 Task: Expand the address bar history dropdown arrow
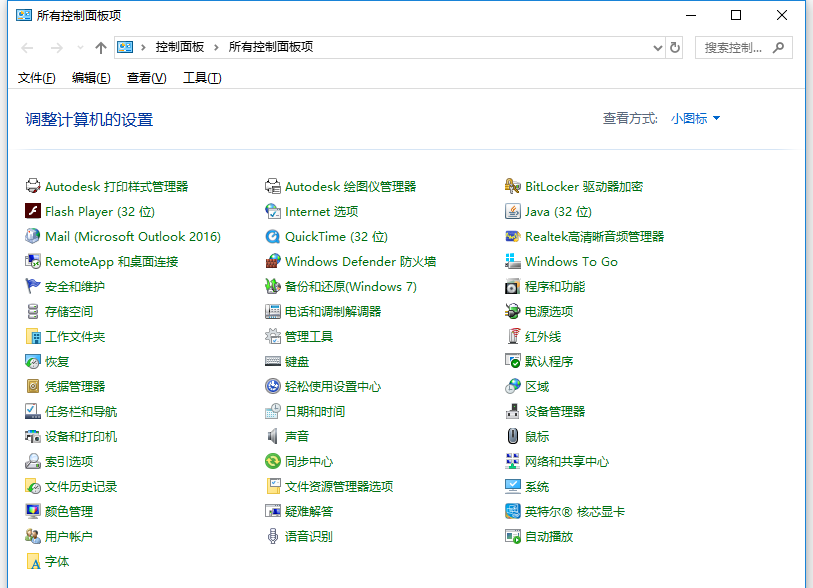tap(657, 48)
